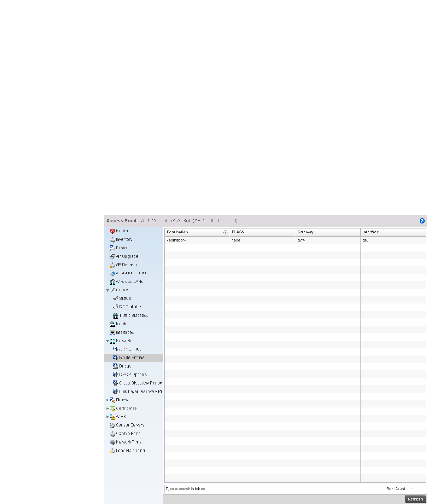This screenshot has width=427, height=504.
Task: Open the Health page label
Action: (122, 231)
